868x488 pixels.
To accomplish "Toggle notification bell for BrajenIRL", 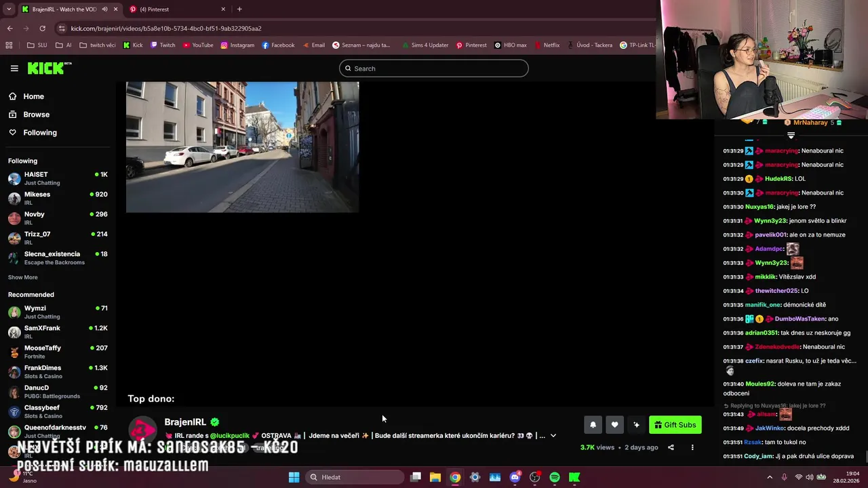I will pos(593,425).
